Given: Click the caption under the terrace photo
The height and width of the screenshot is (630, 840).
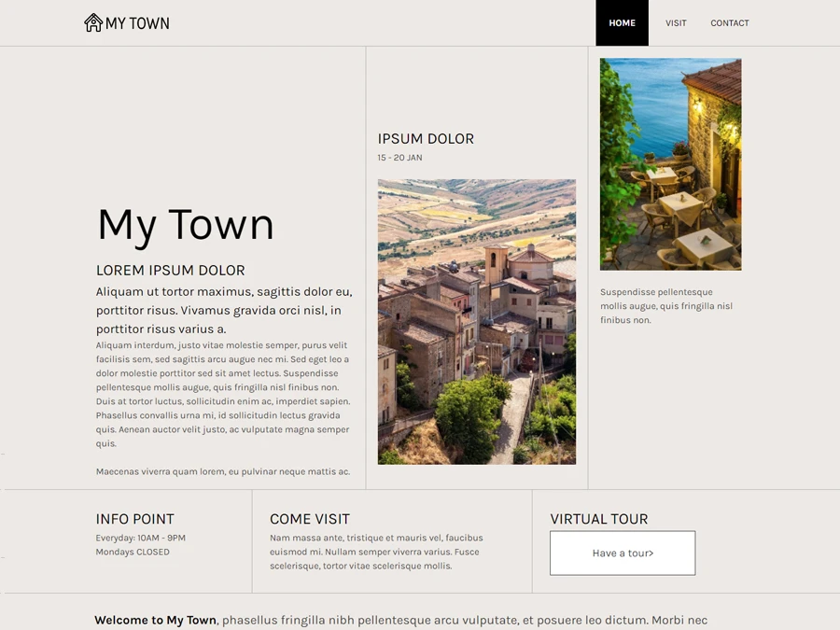Looking at the screenshot, I should 665,306.
